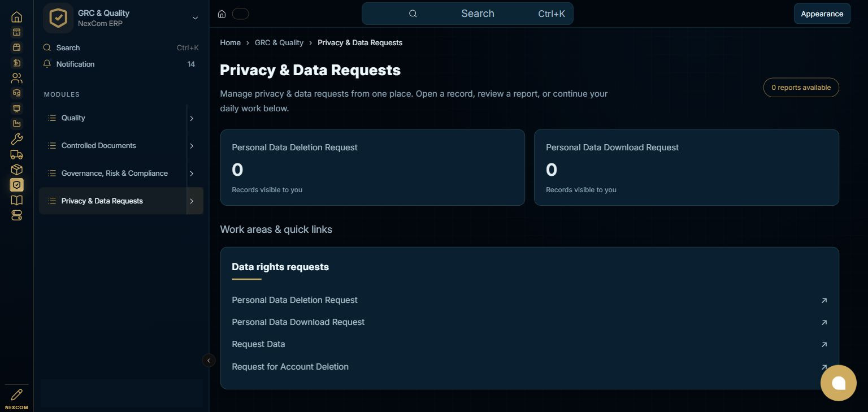Open the factory icon in left rail

pyautogui.click(x=17, y=124)
